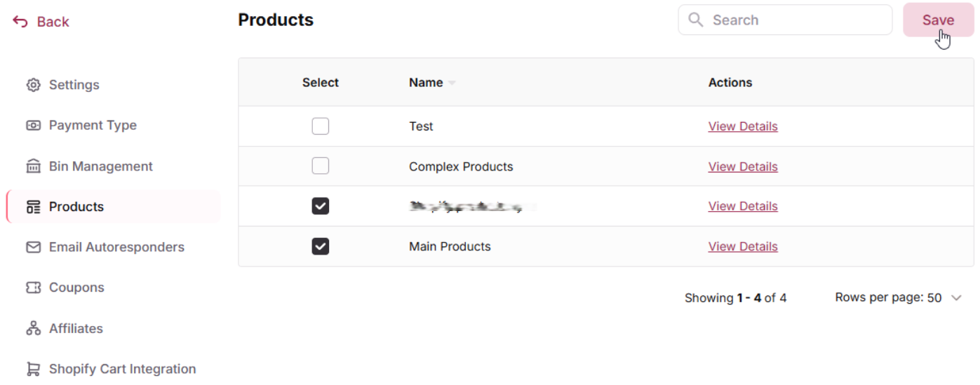
Task: Click the Complex Products name cell
Action: 461,167
